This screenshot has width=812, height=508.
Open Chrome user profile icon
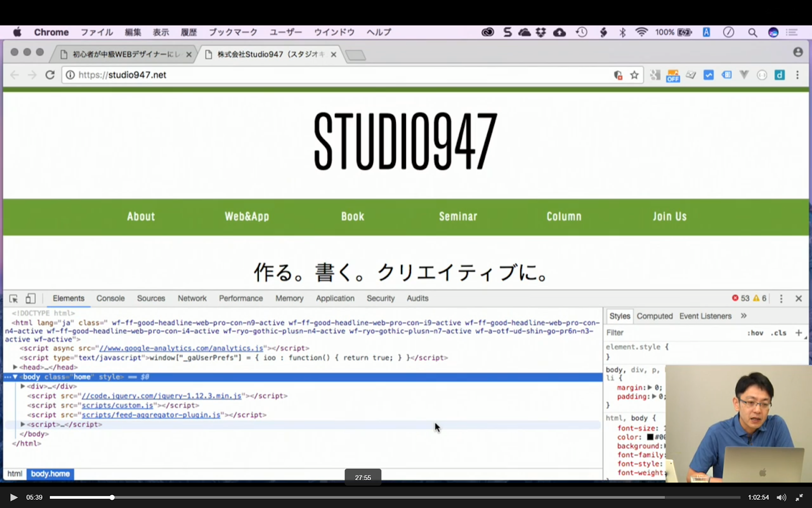pos(798,52)
